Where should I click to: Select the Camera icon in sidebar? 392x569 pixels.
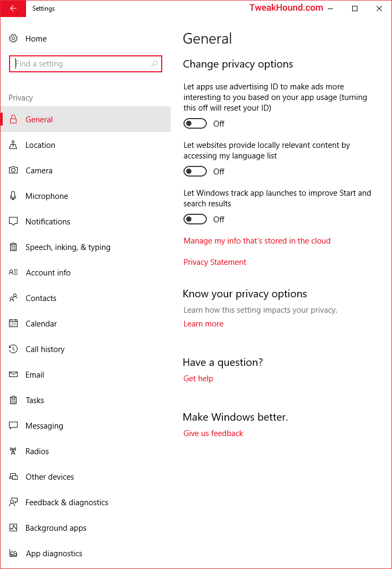(13, 170)
